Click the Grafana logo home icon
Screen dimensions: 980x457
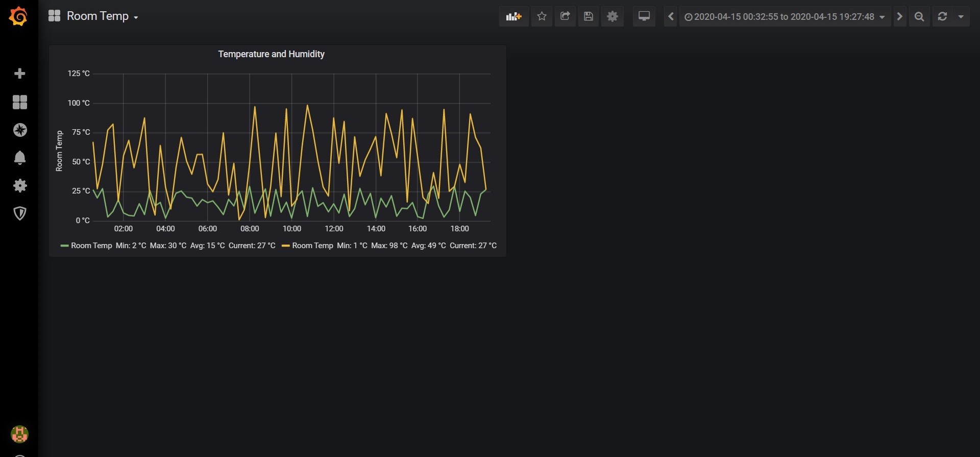18,16
